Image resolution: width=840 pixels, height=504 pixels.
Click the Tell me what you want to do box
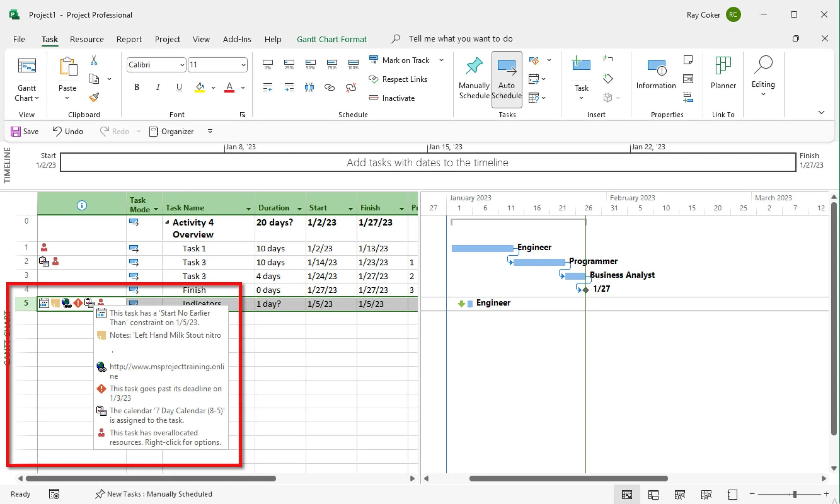point(460,39)
